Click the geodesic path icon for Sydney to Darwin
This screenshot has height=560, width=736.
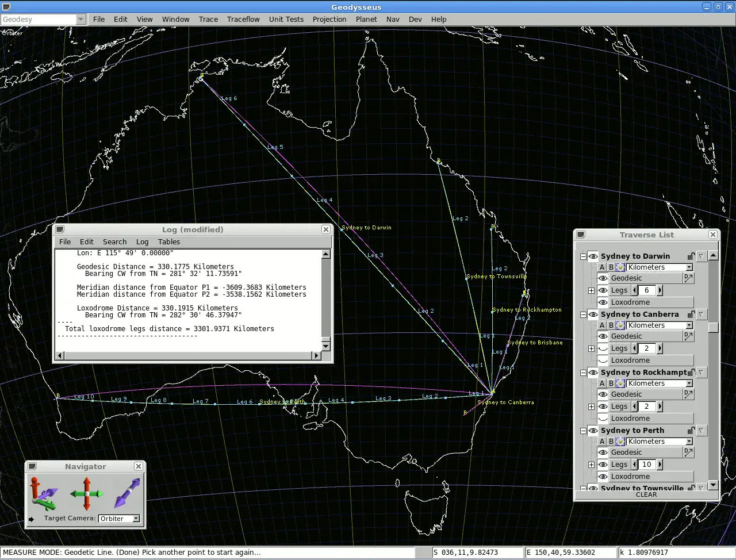point(688,278)
